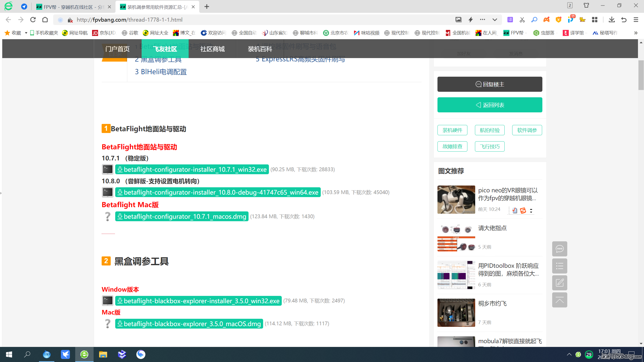Open the three-dots more options in address bar
Viewport: 644px width, 362px height.
482,20
